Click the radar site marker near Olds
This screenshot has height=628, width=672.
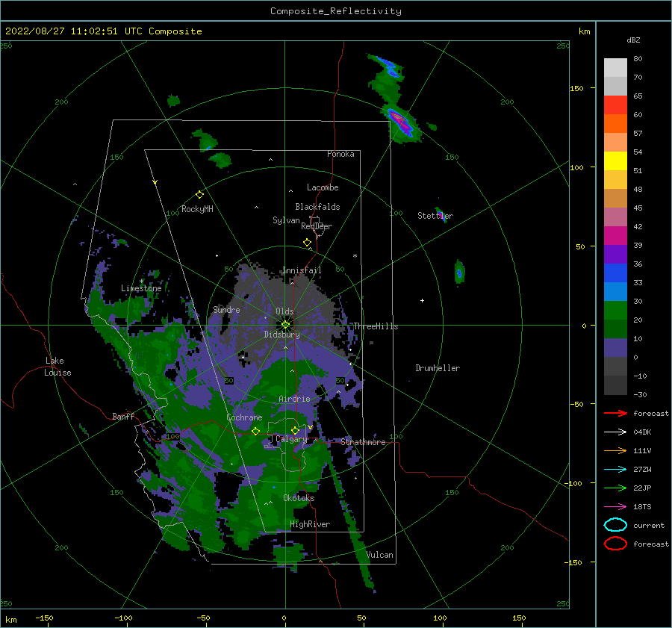tap(285, 325)
